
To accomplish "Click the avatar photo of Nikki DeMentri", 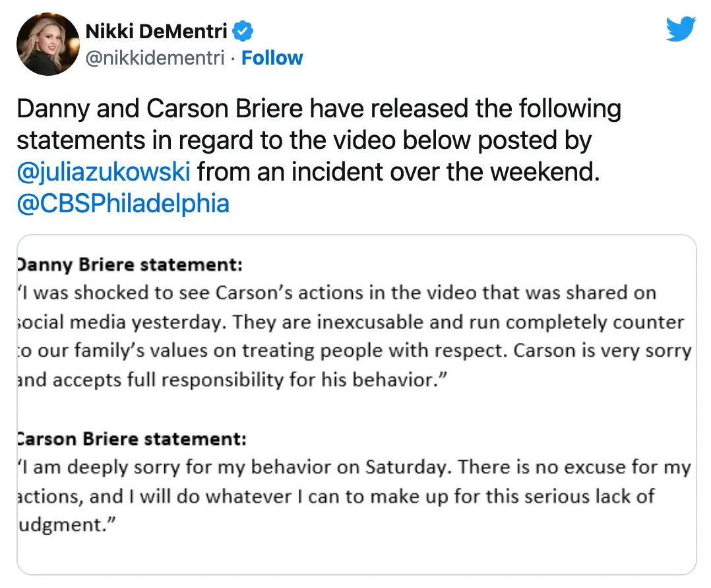I will coord(47,44).
